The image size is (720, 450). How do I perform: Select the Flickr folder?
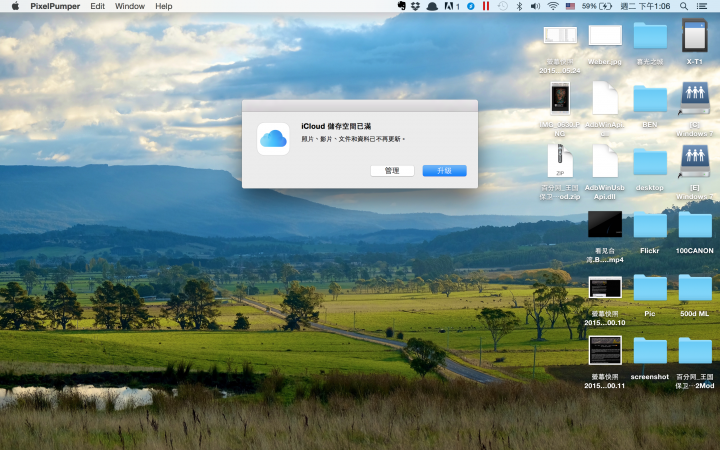[650, 225]
